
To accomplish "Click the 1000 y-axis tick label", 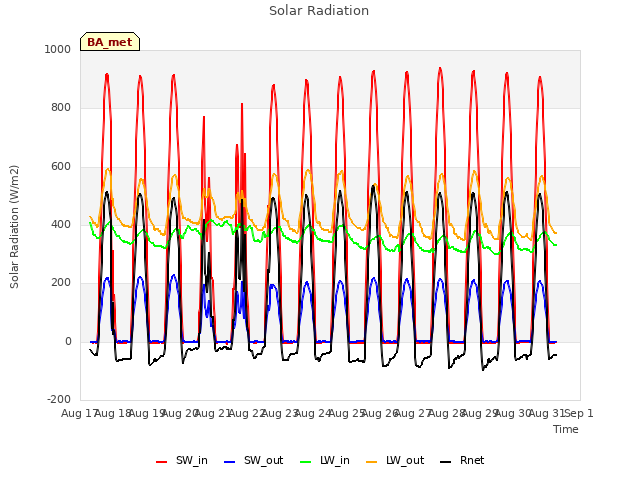I will tap(58, 49).
